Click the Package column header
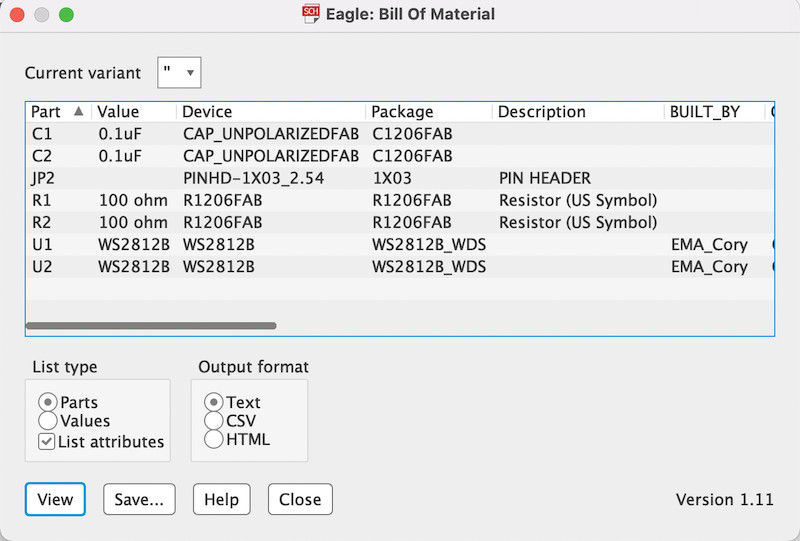 click(x=429, y=111)
